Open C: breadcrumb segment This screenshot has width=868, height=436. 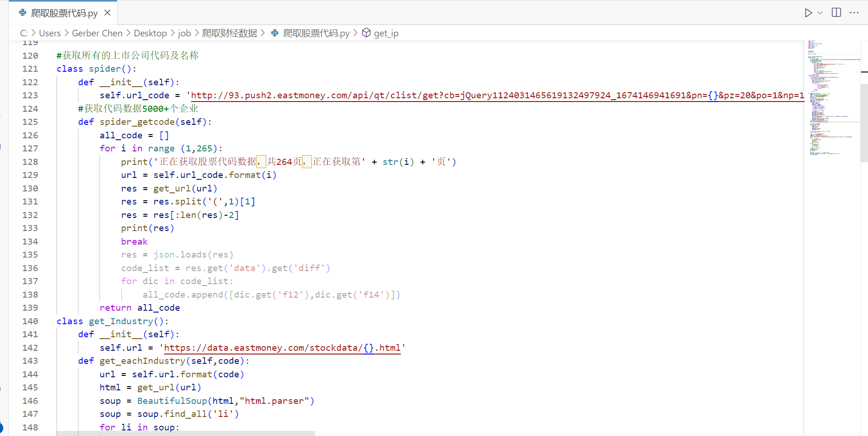(24, 33)
